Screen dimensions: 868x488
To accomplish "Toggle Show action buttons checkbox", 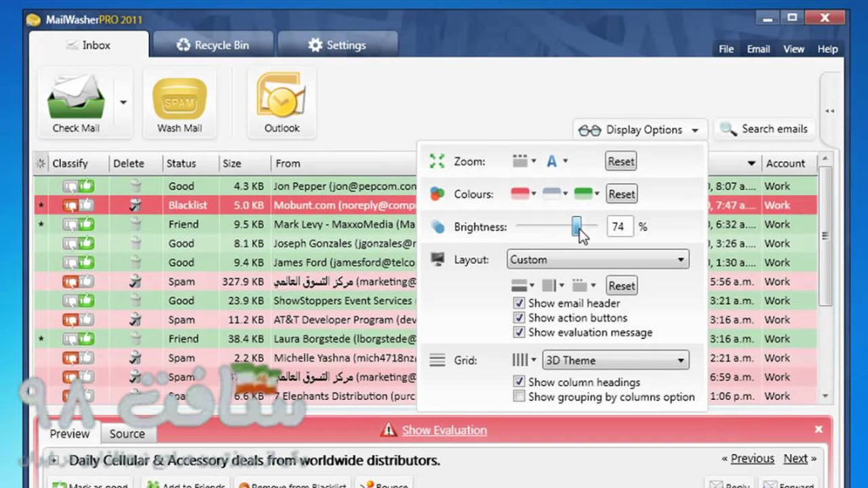I will pyautogui.click(x=519, y=318).
